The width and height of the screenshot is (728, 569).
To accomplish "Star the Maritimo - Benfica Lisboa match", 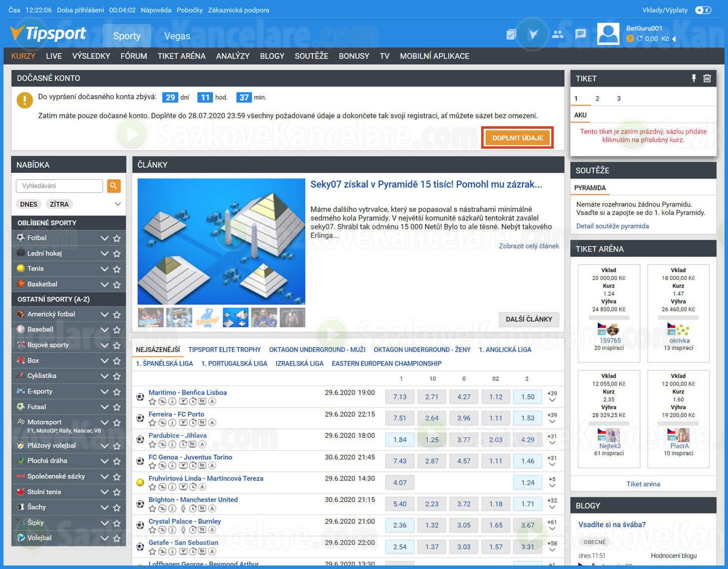I will [x=152, y=402].
